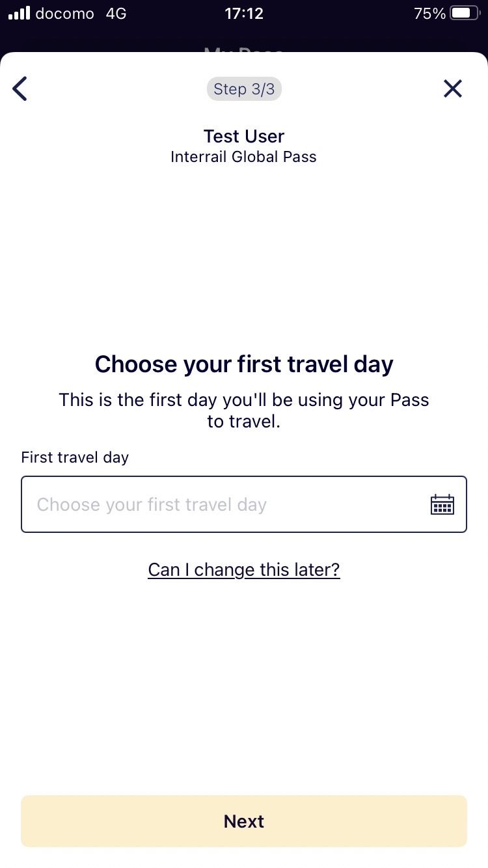Screen dimensions: 488x868
Task: Close the sheet with the X icon
Action: click(452, 88)
